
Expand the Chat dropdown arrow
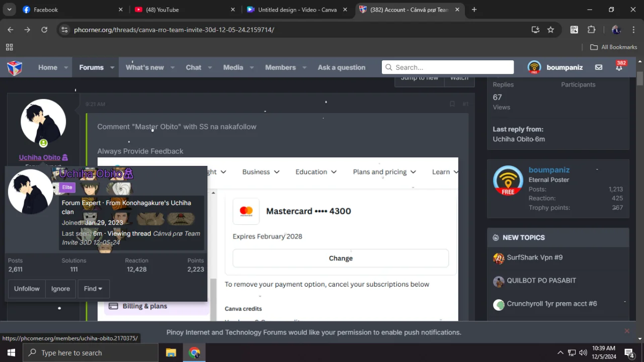(210, 67)
